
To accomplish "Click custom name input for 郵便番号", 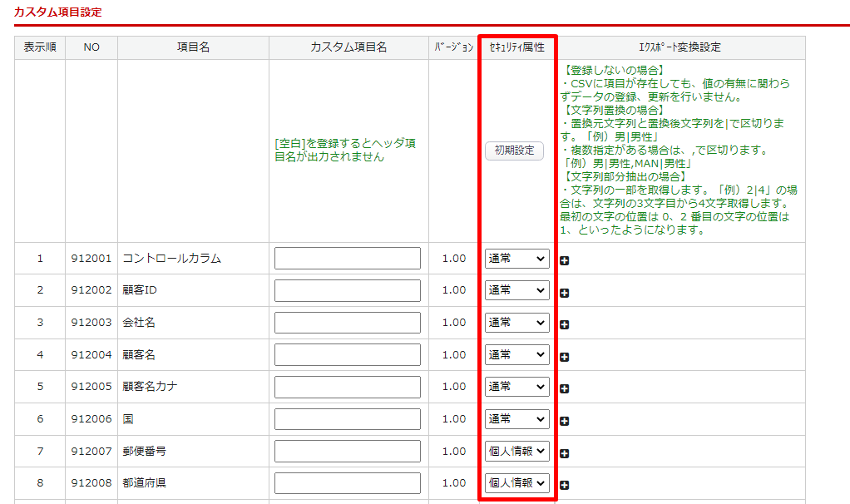I will click(x=348, y=451).
